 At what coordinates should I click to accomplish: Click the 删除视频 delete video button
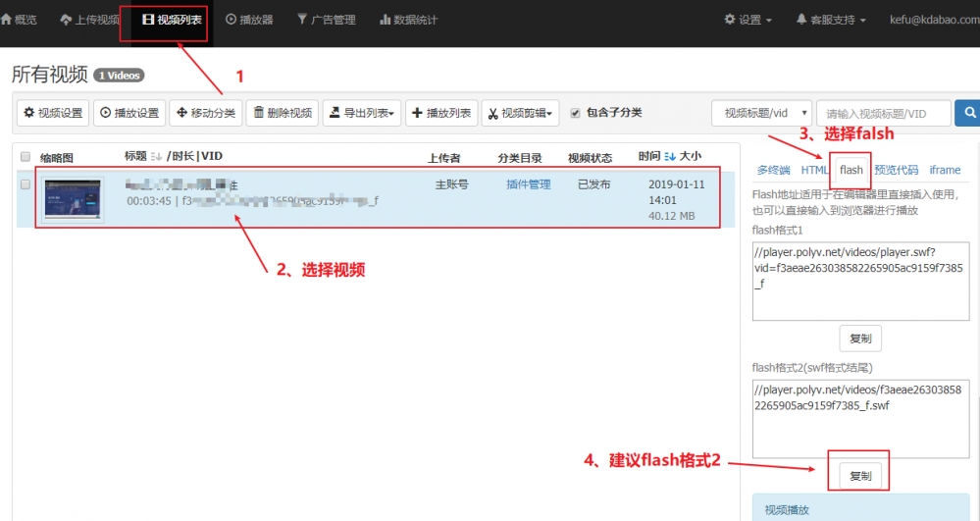283,113
